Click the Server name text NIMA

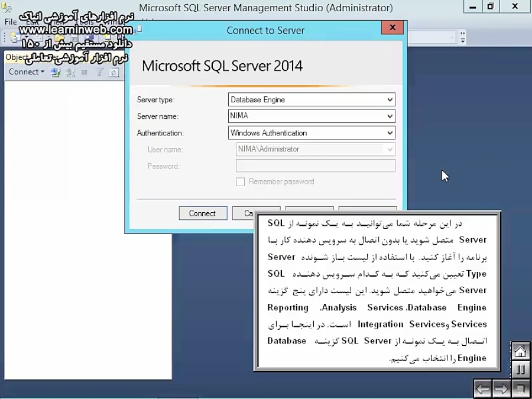[x=239, y=116]
